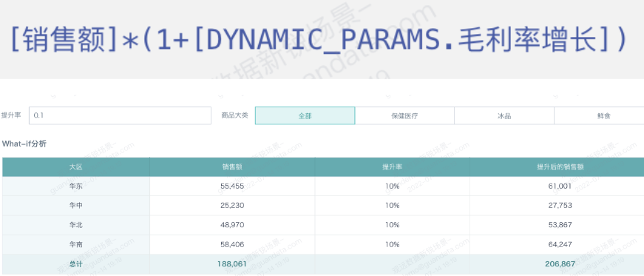Click boosted sales value 27,753
Screen dimensions: 644x276
coord(560,205)
